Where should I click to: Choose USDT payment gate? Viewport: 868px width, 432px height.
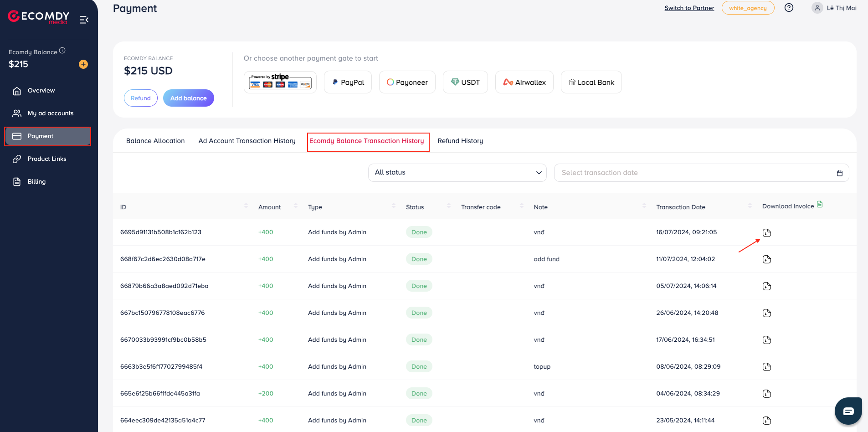pyautogui.click(x=465, y=82)
